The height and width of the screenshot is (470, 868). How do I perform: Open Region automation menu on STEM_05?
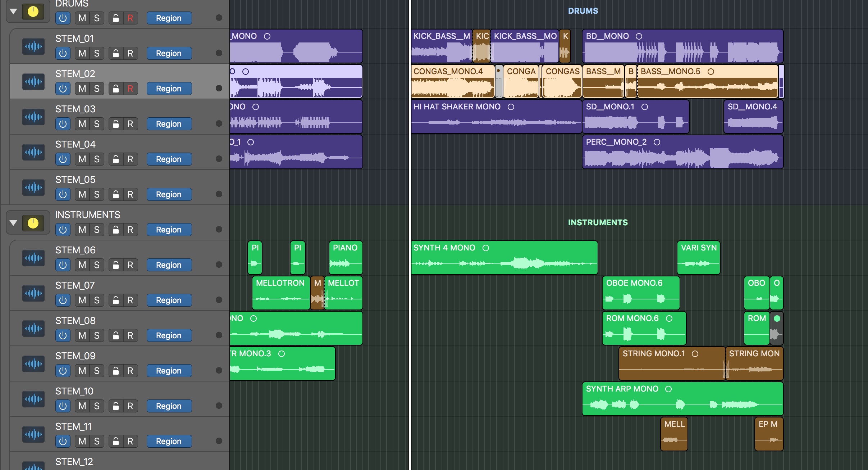coord(169,194)
